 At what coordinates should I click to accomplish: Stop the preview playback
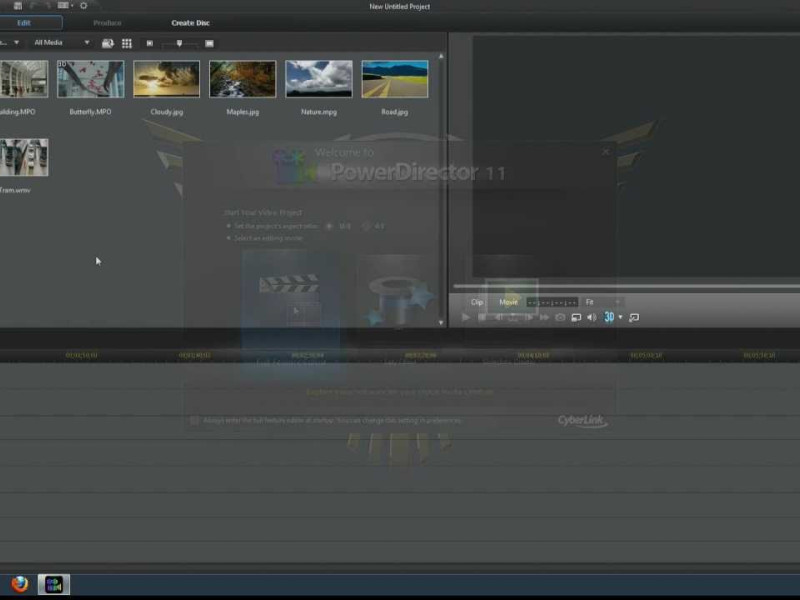(x=482, y=317)
